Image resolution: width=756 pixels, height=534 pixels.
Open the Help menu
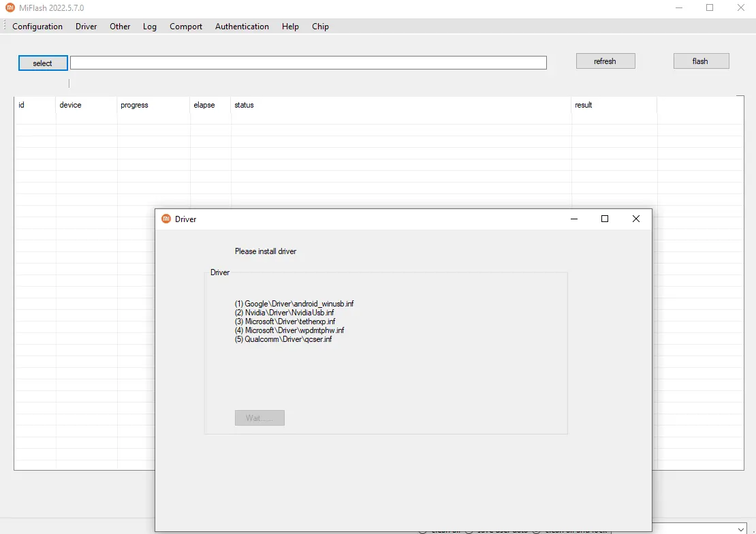(290, 27)
